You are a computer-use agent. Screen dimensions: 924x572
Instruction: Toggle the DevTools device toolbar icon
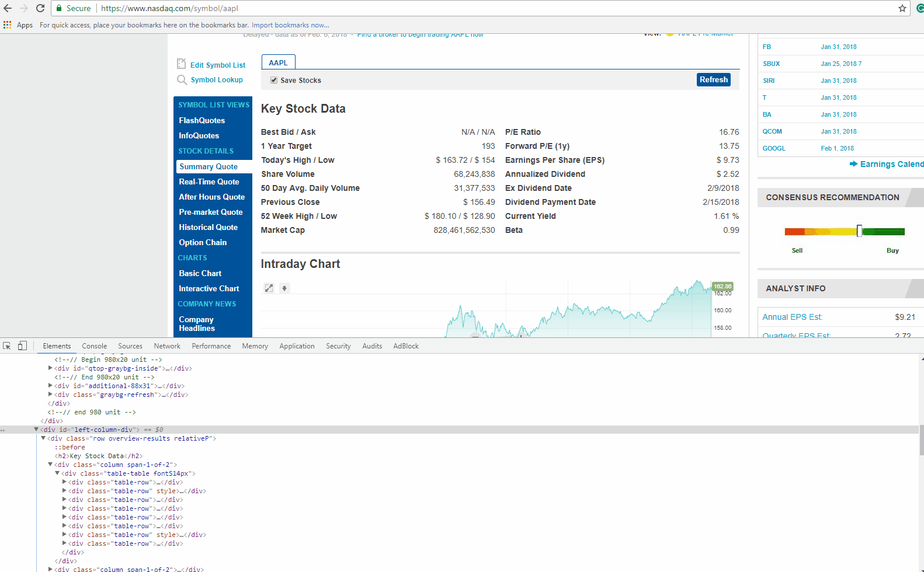[22, 346]
